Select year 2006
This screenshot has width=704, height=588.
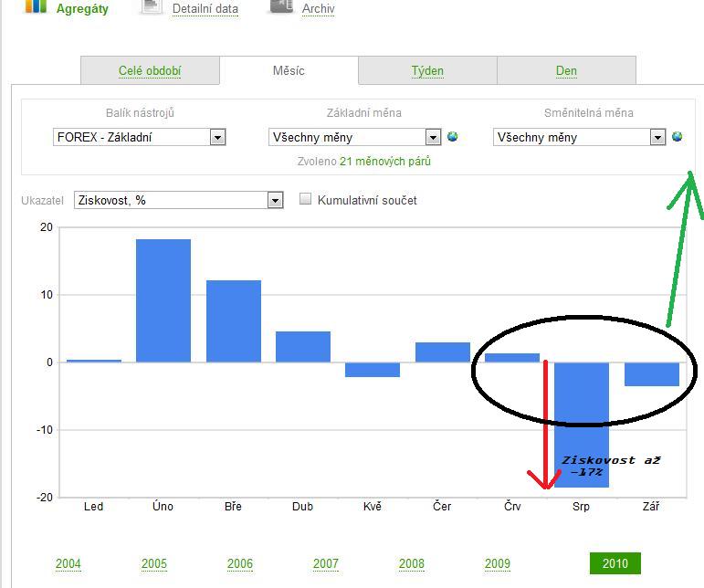point(240,563)
